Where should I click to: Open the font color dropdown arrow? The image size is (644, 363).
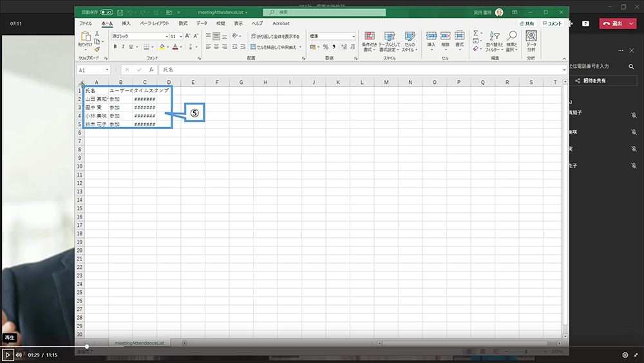pyautogui.click(x=181, y=47)
